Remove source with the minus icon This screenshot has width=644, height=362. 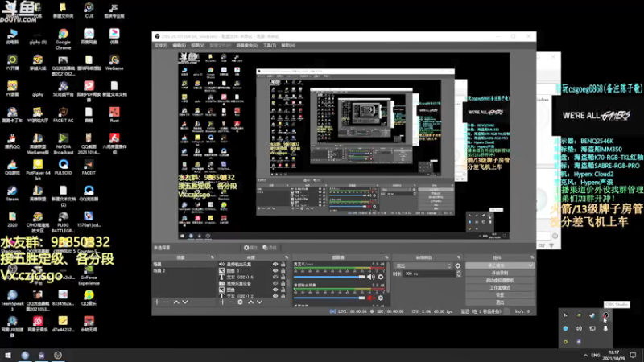click(231, 302)
